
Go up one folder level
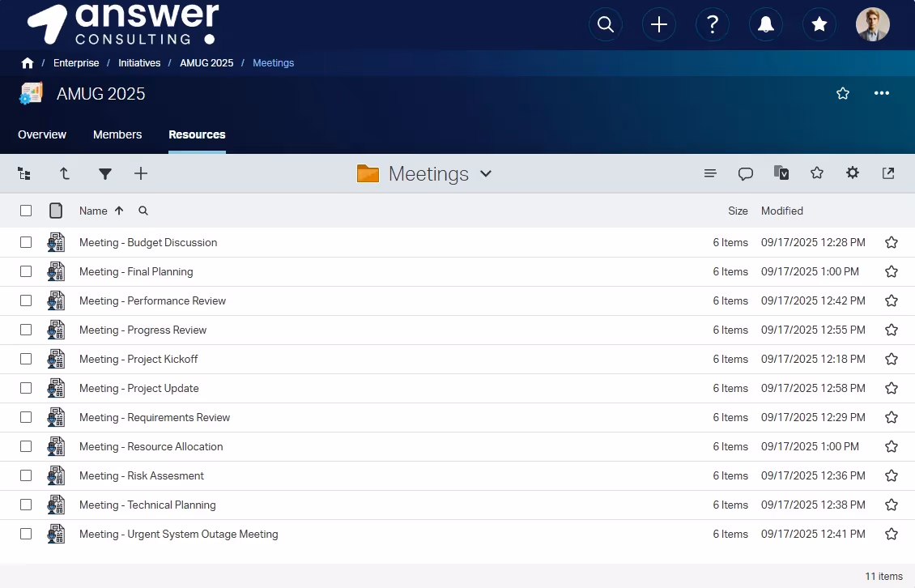tap(65, 173)
